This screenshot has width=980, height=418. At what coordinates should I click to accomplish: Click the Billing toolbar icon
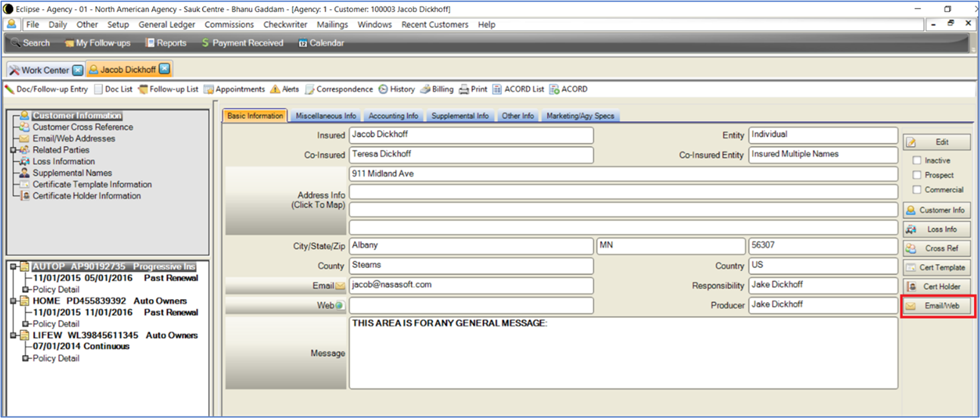pos(425,89)
